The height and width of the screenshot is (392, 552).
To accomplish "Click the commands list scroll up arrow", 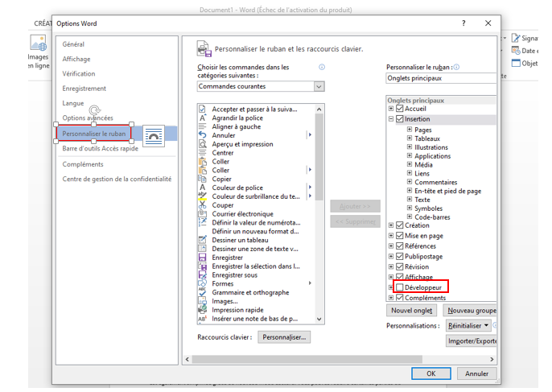I will 319,109.
